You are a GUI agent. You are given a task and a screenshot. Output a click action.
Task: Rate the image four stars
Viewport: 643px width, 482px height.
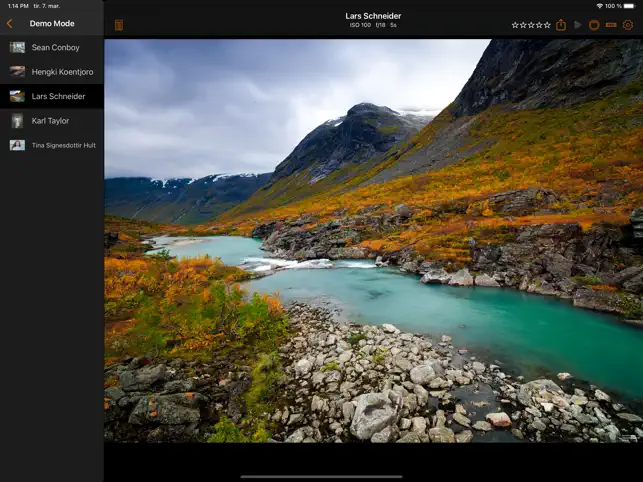539,25
